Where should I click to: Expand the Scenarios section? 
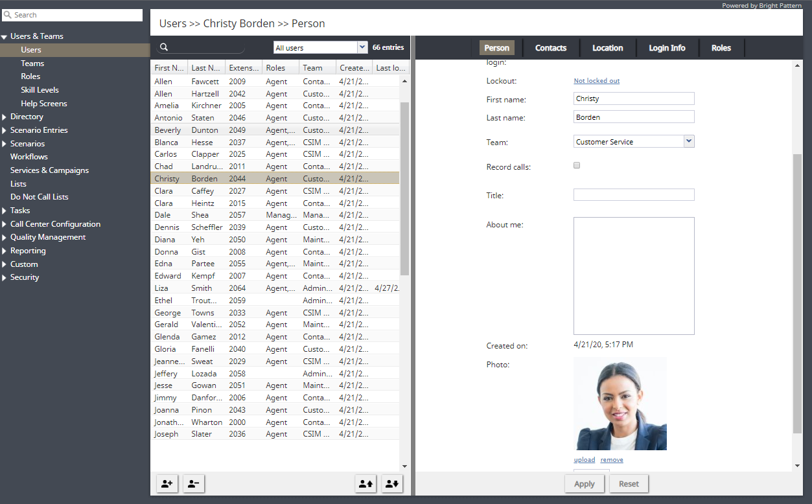5,144
